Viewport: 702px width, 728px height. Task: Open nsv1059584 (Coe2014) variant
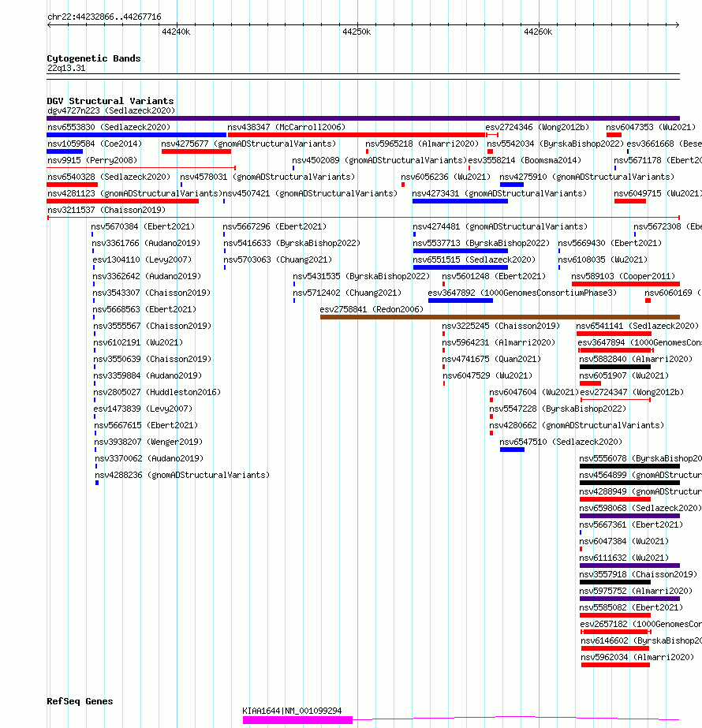point(95,144)
